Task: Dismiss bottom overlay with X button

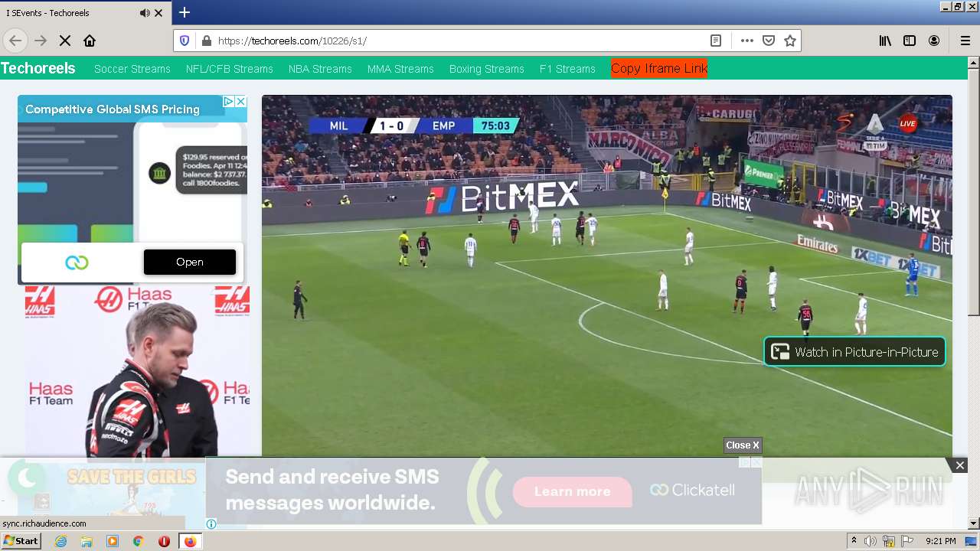Action: 960,465
